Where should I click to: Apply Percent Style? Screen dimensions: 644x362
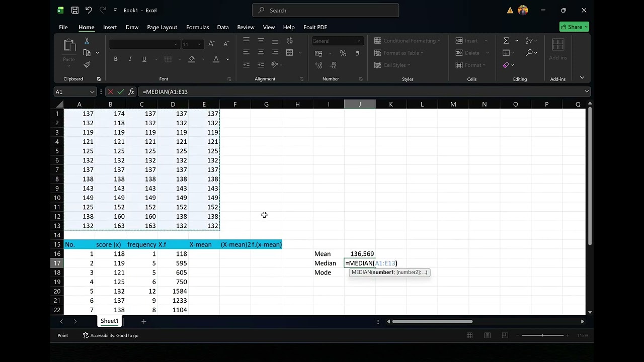click(343, 53)
